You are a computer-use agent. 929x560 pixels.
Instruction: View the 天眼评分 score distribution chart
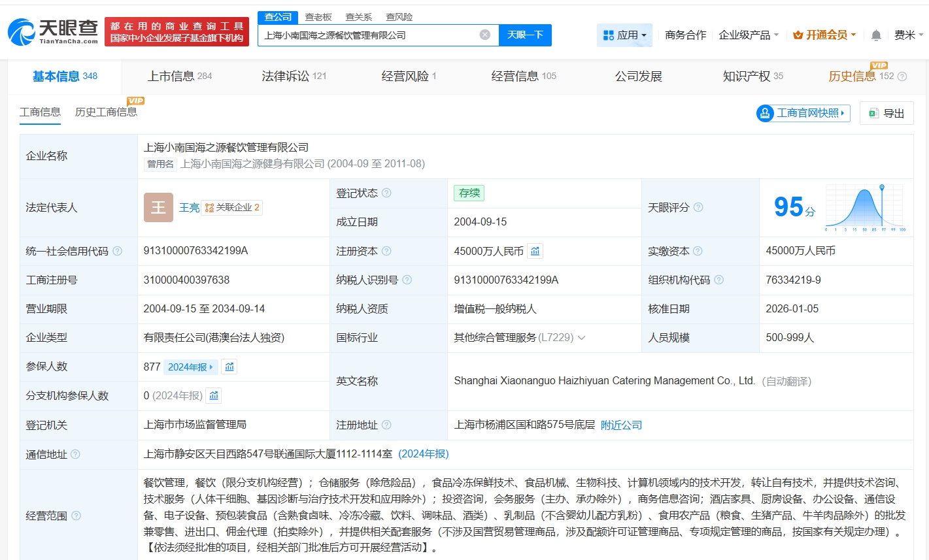pyautogui.click(x=864, y=207)
